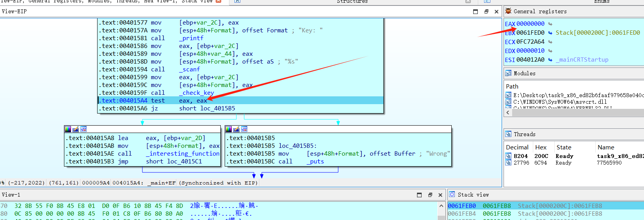
Task: Click the Stack view panel icon
Action: click(x=452, y=194)
